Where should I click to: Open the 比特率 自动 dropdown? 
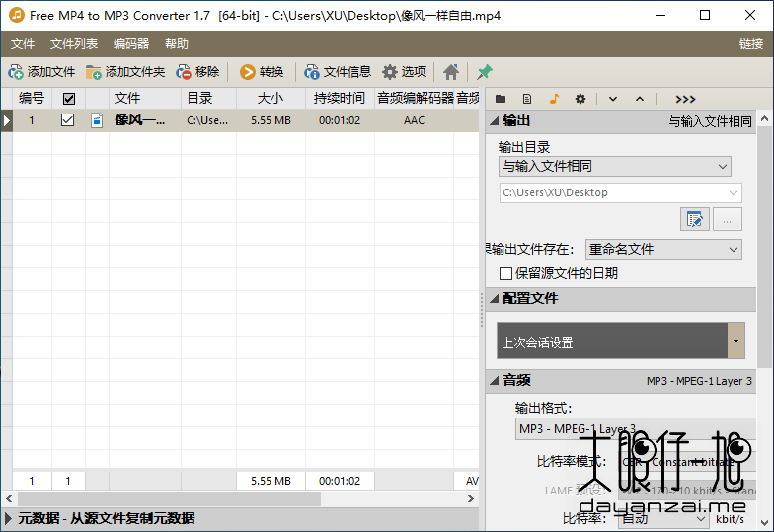[x=663, y=519]
